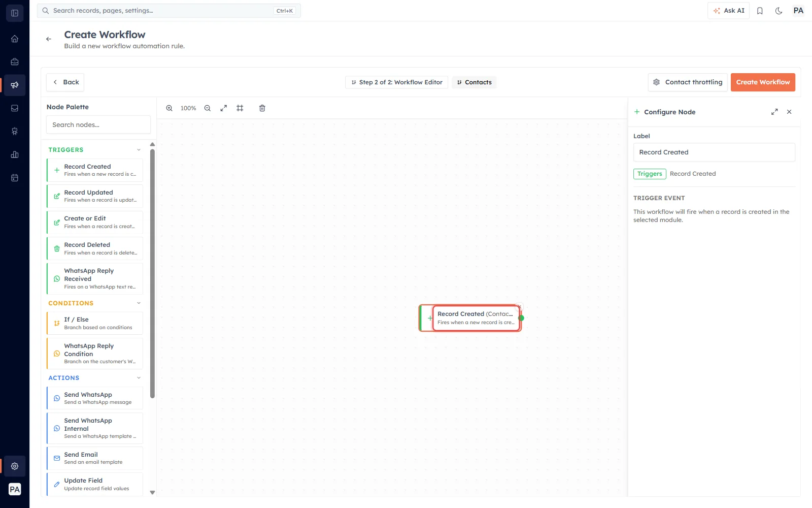Image resolution: width=812 pixels, height=508 pixels.
Task: Click the Contacts module badge
Action: [474, 82]
